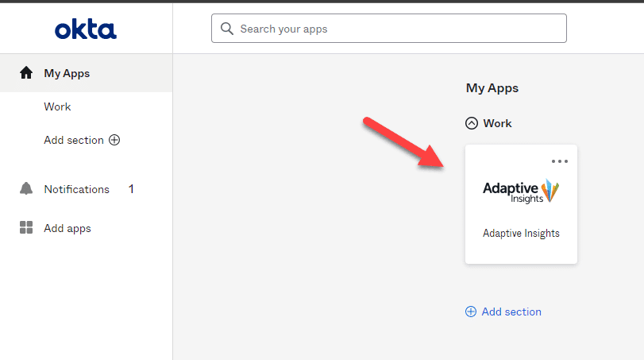Click the search magnifier icon

coord(227,29)
